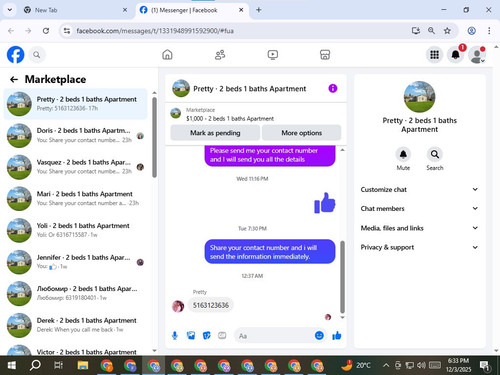Record a voice clip microphone icon
Viewport: 500px width, 375px height.
175,335
